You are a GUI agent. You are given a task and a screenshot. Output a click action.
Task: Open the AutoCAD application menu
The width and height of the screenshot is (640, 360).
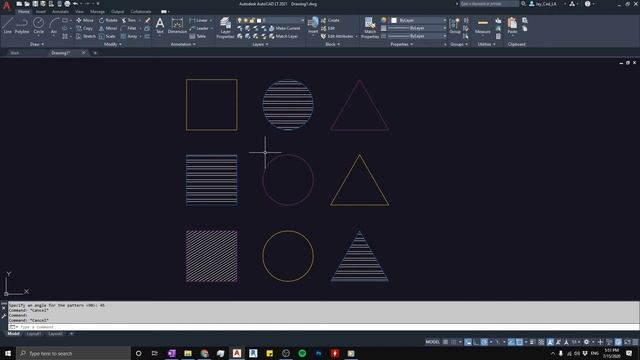7,5
